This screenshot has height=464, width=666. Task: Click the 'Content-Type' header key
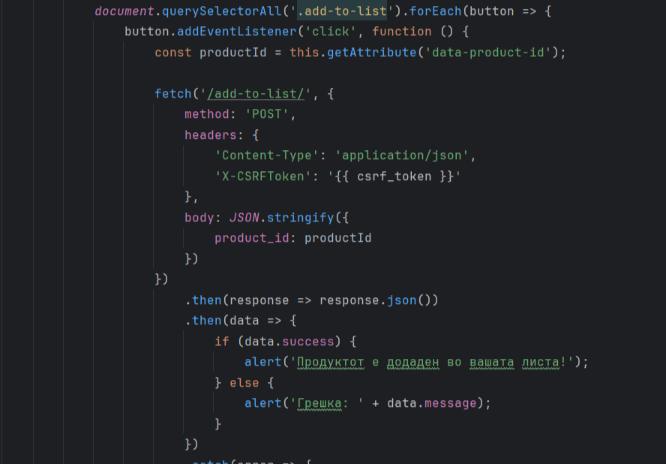point(267,156)
